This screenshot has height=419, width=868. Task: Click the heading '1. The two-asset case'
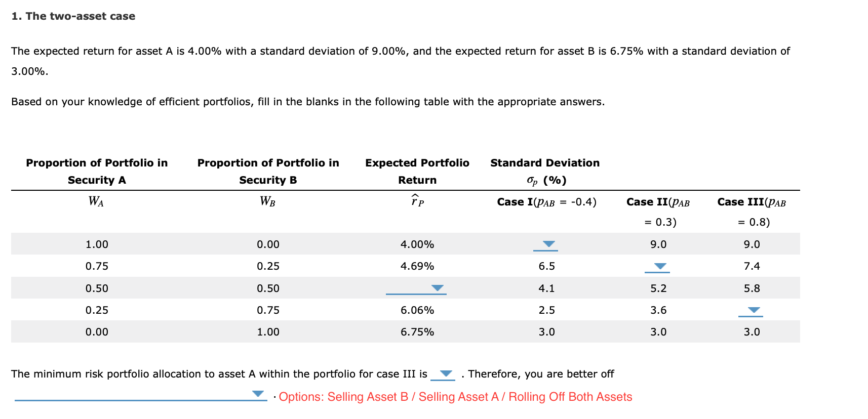72,16
